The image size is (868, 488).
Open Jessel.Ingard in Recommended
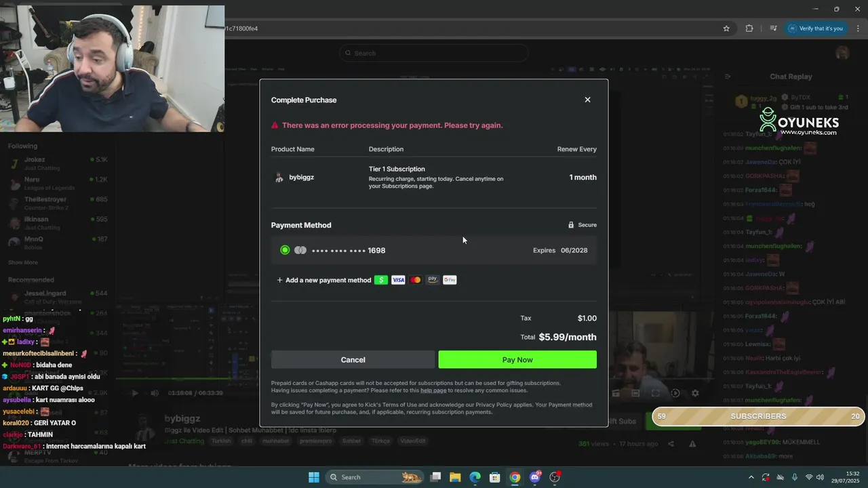click(58, 297)
